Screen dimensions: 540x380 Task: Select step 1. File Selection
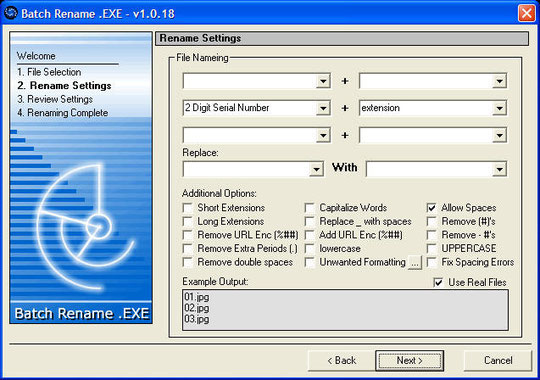point(49,72)
